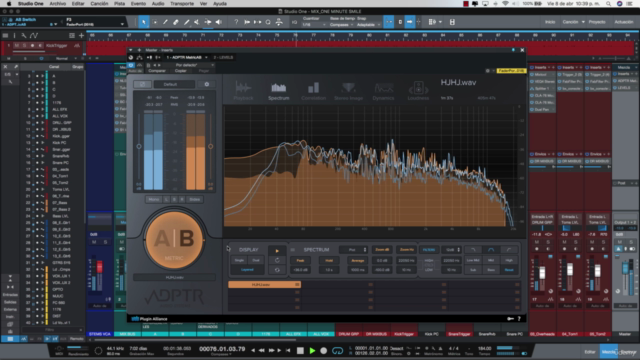Open the Stereo Image view in MetricAB
This screenshot has height=360, width=640.
(x=348, y=91)
